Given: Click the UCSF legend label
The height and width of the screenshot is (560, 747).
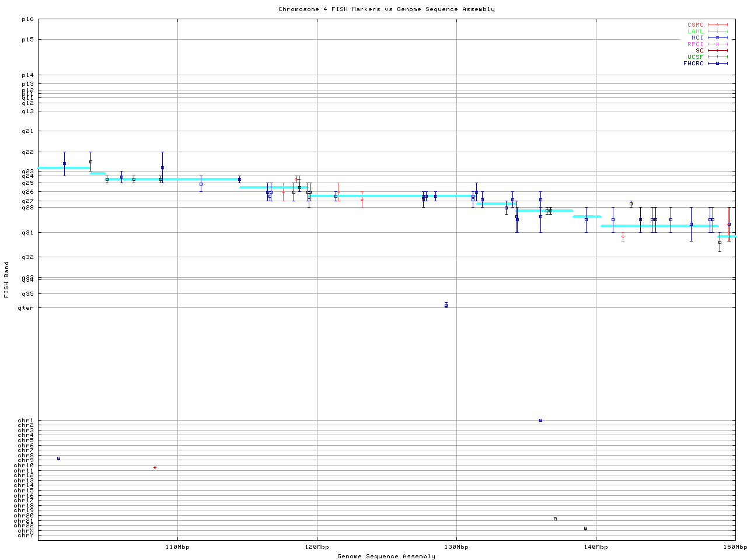Looking at the screenshot, I should [695, 57].
